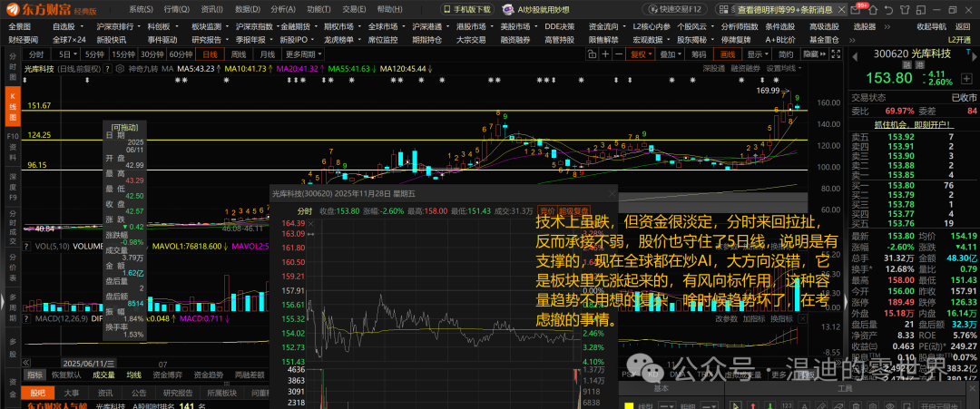Open the 复权 adjustment dropdown
980x409 pixels.
pyautogui.click(x=641, y=54)
